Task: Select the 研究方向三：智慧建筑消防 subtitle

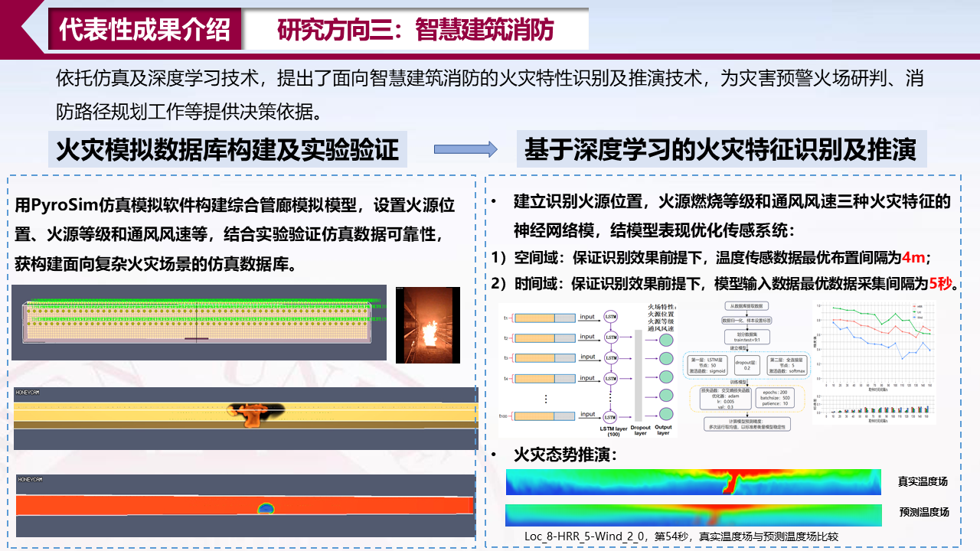Action: click(x=416, y=29)
